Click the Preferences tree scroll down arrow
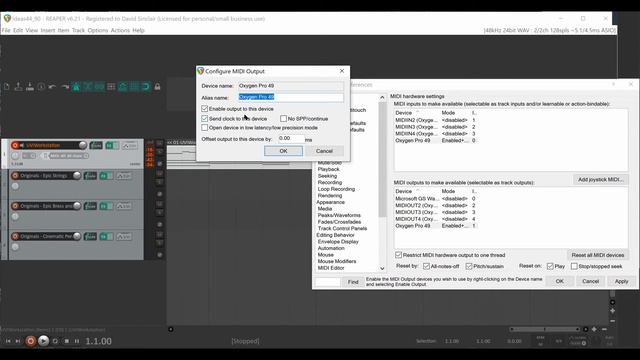The width and height of the screenshot is (640, 360). 382,268
